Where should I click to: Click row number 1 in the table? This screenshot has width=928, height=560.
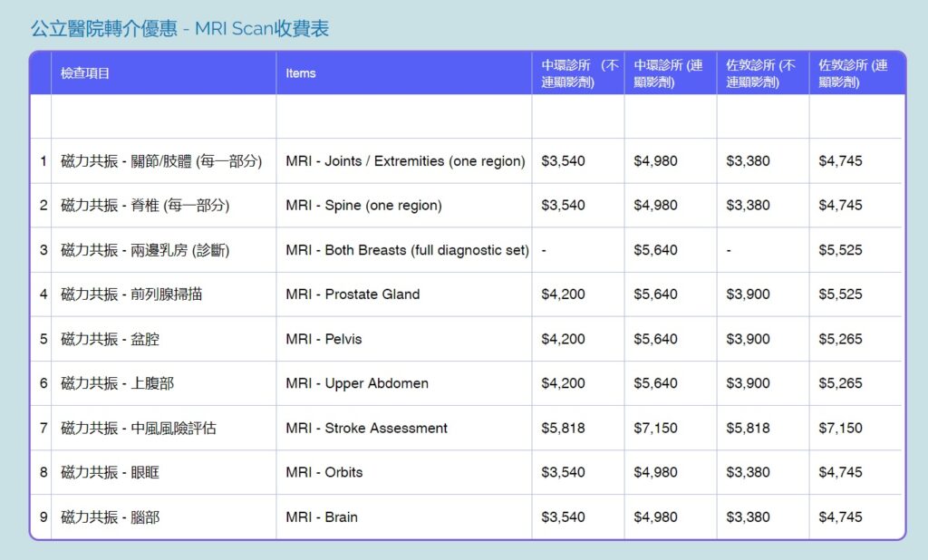click(42, 160)
